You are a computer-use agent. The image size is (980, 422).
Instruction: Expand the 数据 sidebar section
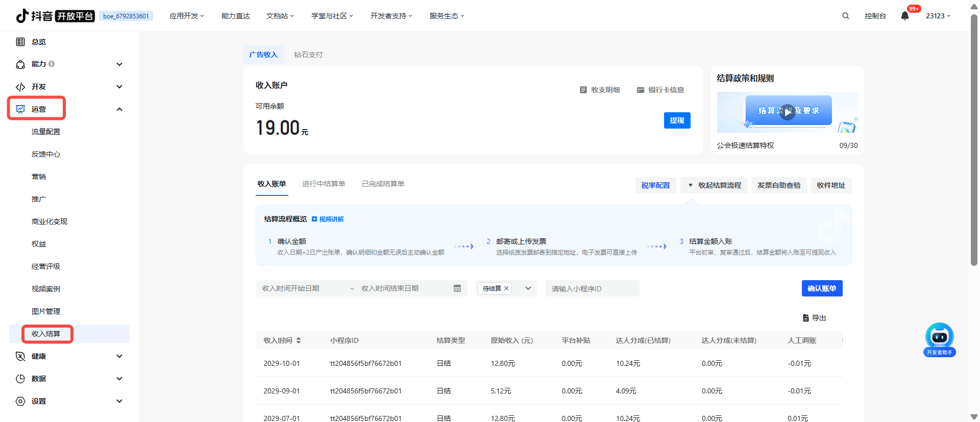(119, 379)
